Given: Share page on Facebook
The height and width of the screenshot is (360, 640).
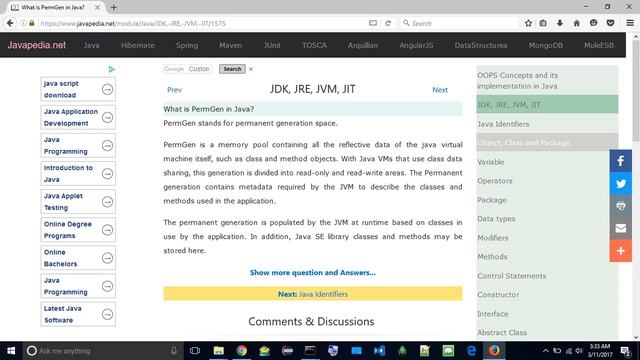Looking at the screenshot, I should click(620, 161).
